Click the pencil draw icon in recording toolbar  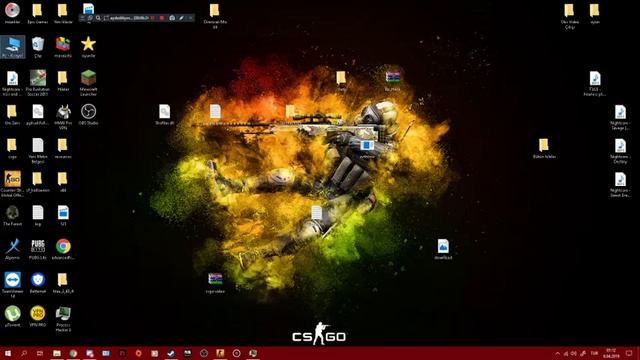click(x=181, y=18)
